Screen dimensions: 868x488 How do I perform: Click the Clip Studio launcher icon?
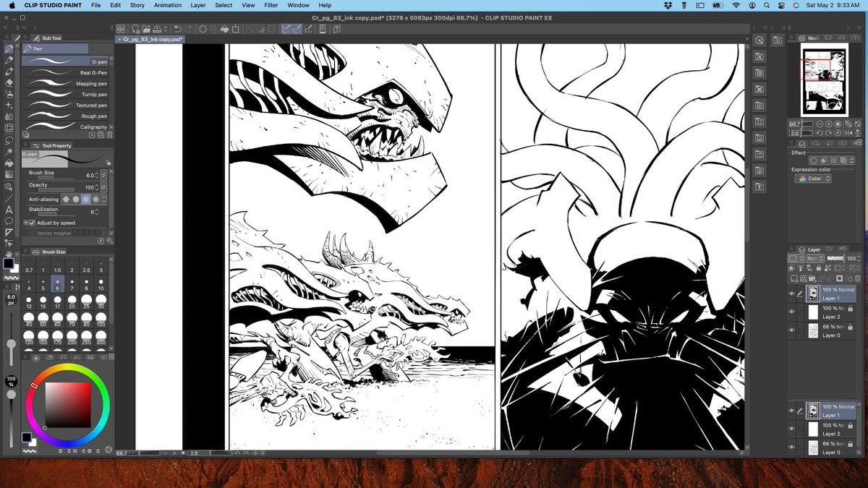pos(121,29)
